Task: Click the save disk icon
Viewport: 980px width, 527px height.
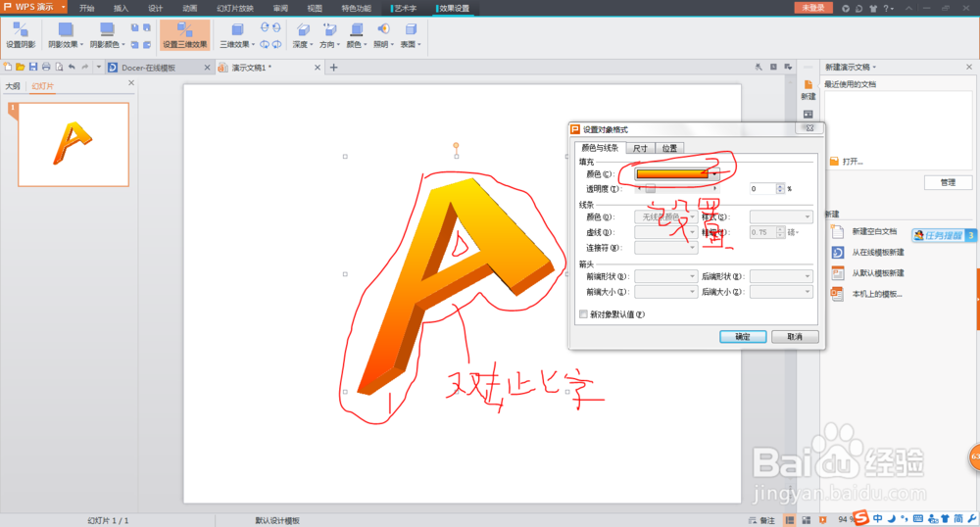Action: (x=33, y=67)
